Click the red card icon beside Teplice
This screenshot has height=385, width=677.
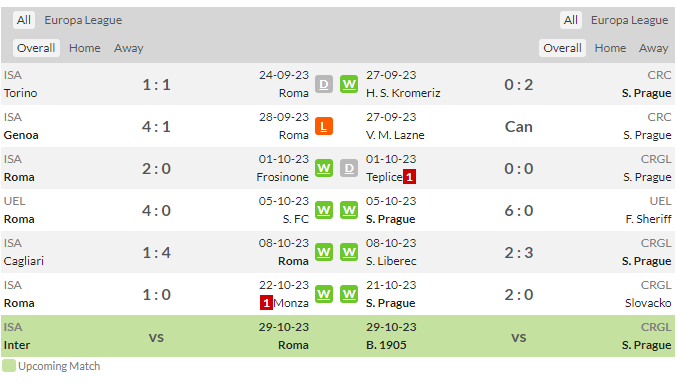(409, 177)
